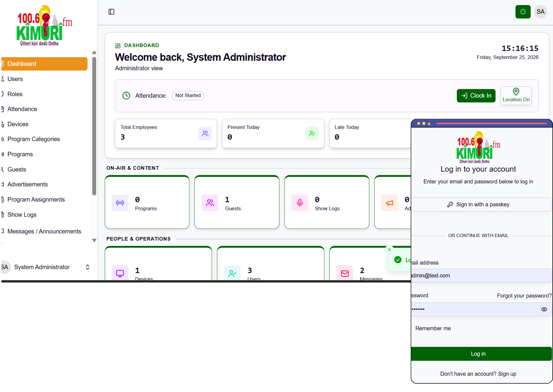Screen dimensions: 553x392
Task: Click Sign in with a passkey
Action: pyautogui.click(x=481, y=205)
